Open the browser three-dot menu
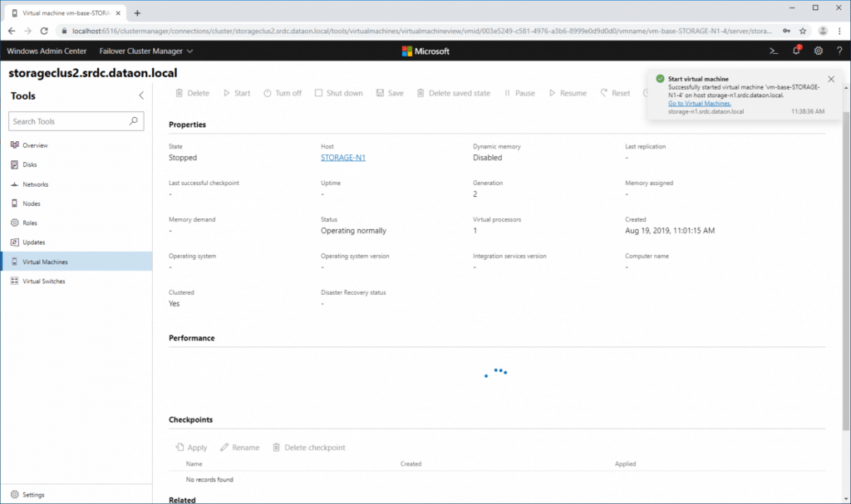The height and width of the screenshot is (504, 851). pyautogui.click(x=839, y=31)
